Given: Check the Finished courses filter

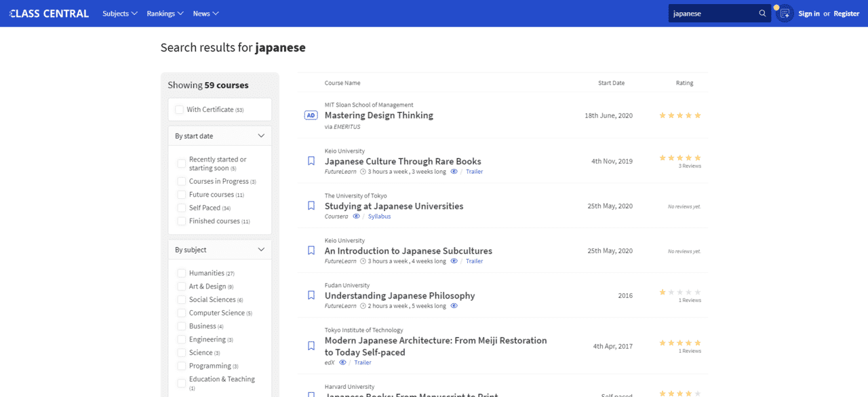Looking at the screenshot, I should [182, 221].
